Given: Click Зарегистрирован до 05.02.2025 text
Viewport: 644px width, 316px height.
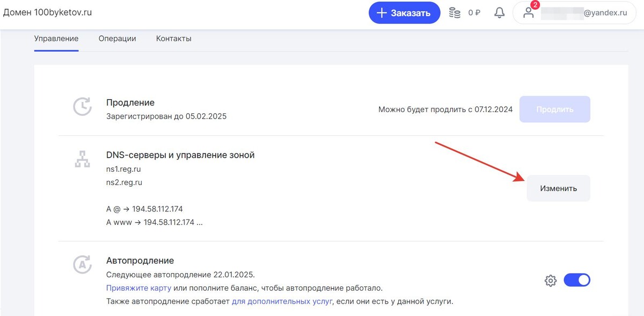Looking at the screenshot, I should (x=166, y=116).
